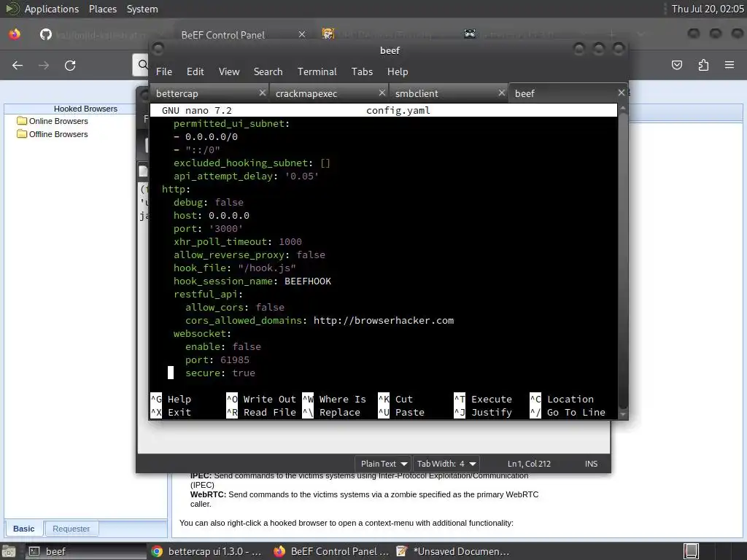Select the Requester tab in BeEF panel

click(71, 529)
